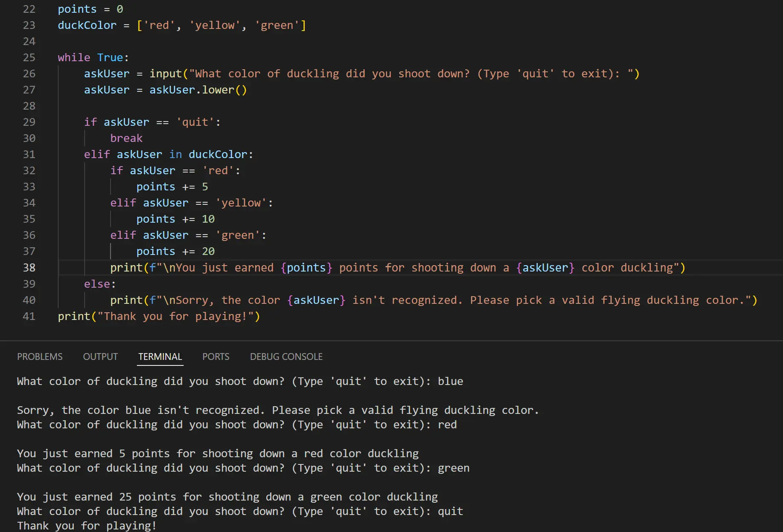Click the "elif askUser == 'green':" line
This screenshot has width=783, height=532.
click(188, 235)
